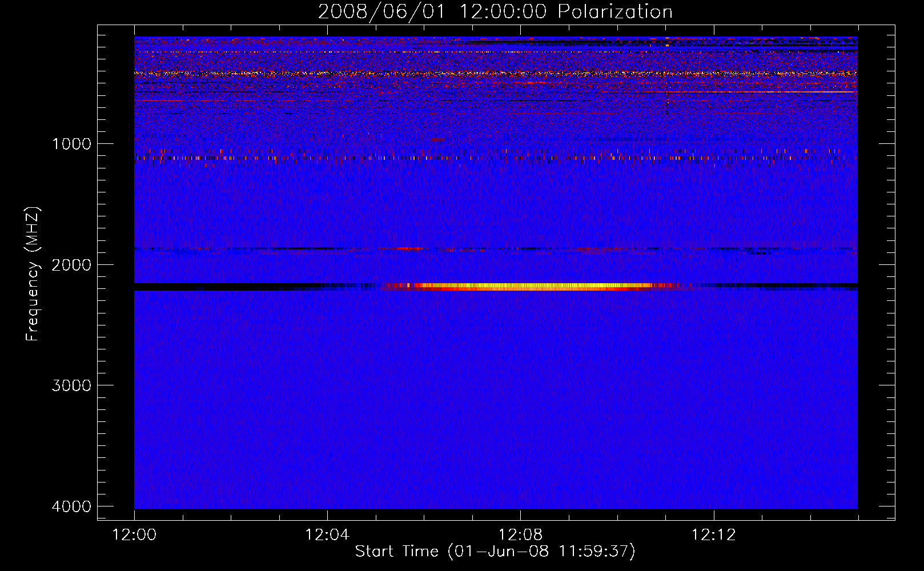Click the 4000 frequency tick label
Viewport: 924px width, 571px height.
pyautogui.click(x=71, y=506)
